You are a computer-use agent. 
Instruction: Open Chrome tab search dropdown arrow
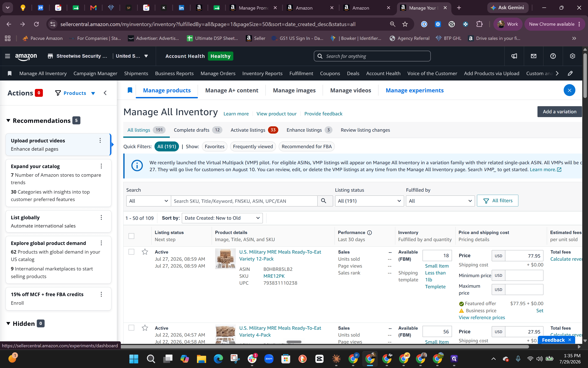click(7, 7)
